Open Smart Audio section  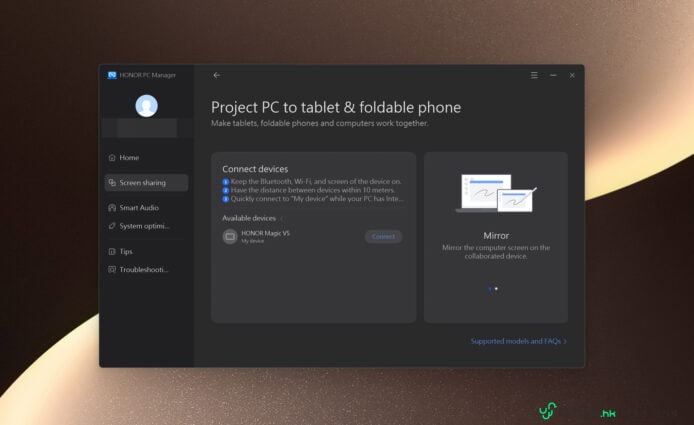(x=147, y=208)
